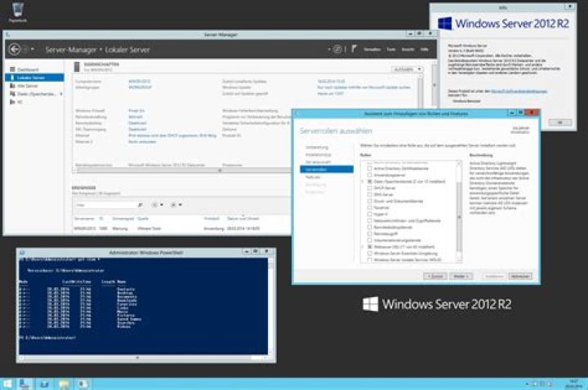Viewport: 588px width, 390px height.
Task: Open File Explorer from the taskbar
Action: click(64, 383)
